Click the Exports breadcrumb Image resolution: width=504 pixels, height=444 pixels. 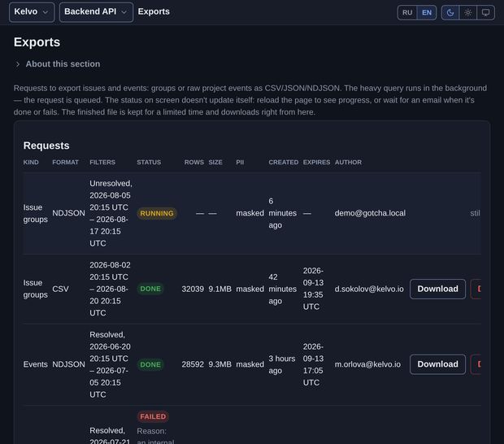click(x=154, y=11)
